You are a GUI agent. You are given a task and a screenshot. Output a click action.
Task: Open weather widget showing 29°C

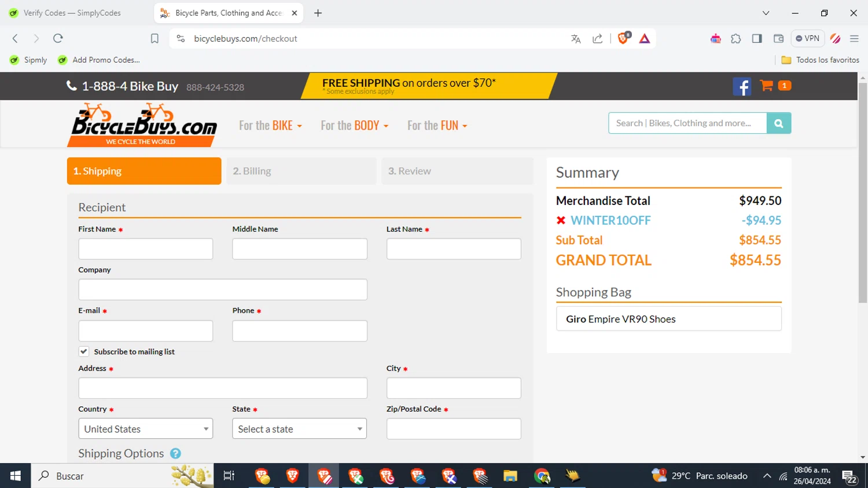(x=700, y=476)
